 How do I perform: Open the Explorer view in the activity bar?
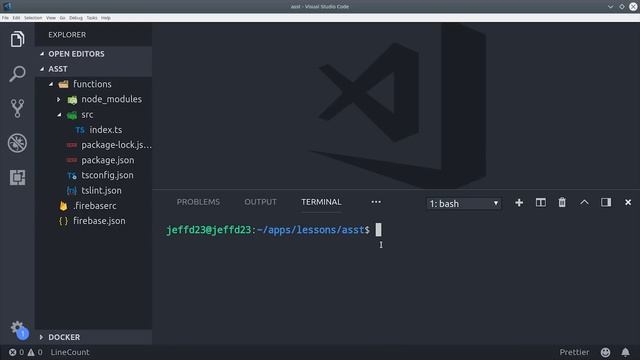tap(17, 39)
